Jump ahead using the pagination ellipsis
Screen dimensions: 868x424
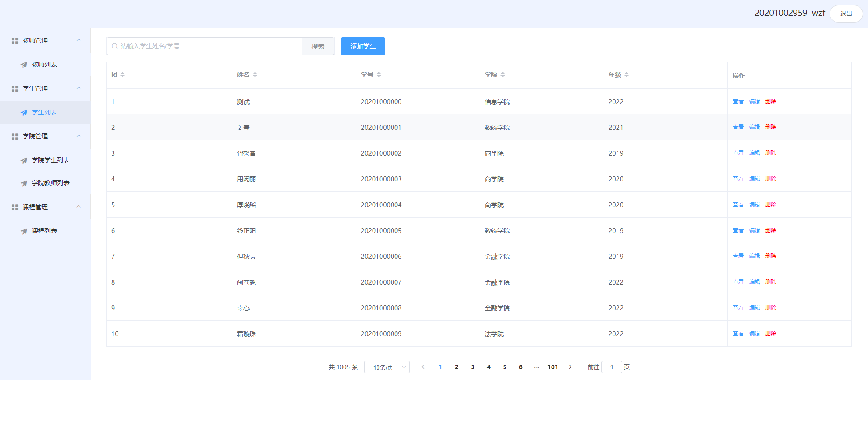click(537, 367)
